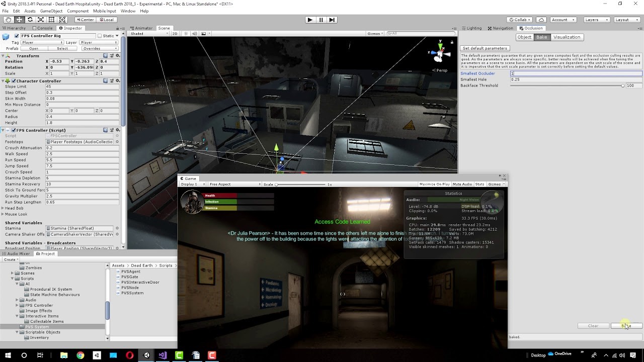Image resolution: width=644 pixels, height=362 pixels.
Task: Open FPS Controller script settings gear
Action: pos(118,130)
